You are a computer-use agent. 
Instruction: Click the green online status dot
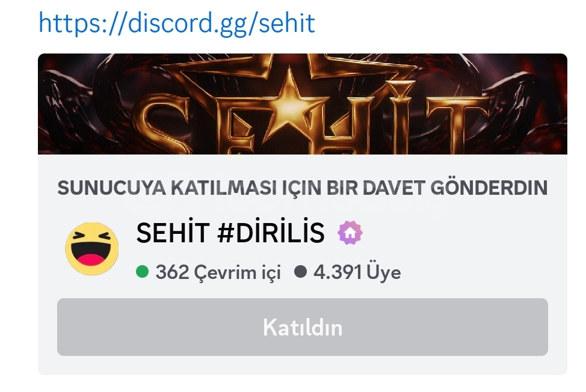pyautogui.click(x=142, y=272)
